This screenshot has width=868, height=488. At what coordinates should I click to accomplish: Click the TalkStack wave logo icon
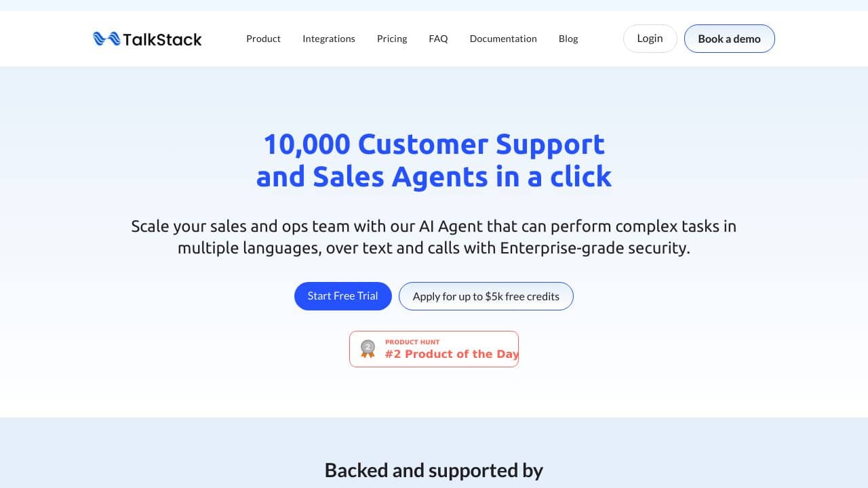[106, 39]
